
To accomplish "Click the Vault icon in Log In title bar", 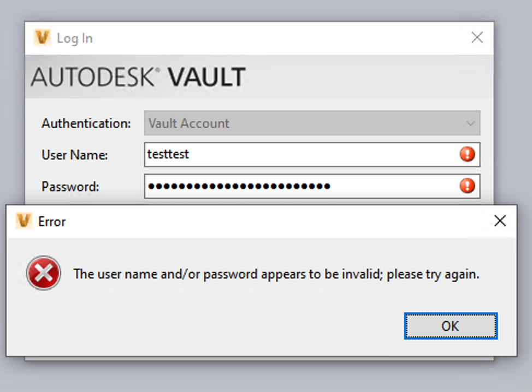I will pyautogui.click(x=42, y=38).
